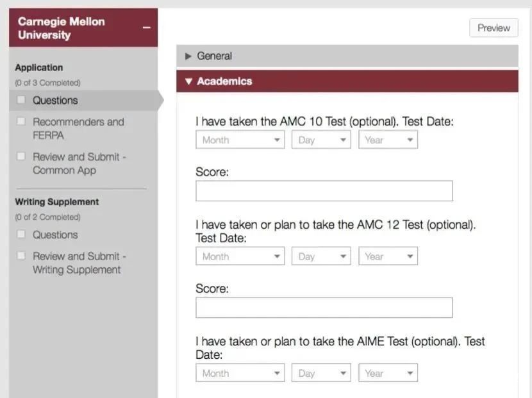Viewport: 532px width, 398px height.
Task: Open AIME test Day dropdown
Action: point(321,373)
